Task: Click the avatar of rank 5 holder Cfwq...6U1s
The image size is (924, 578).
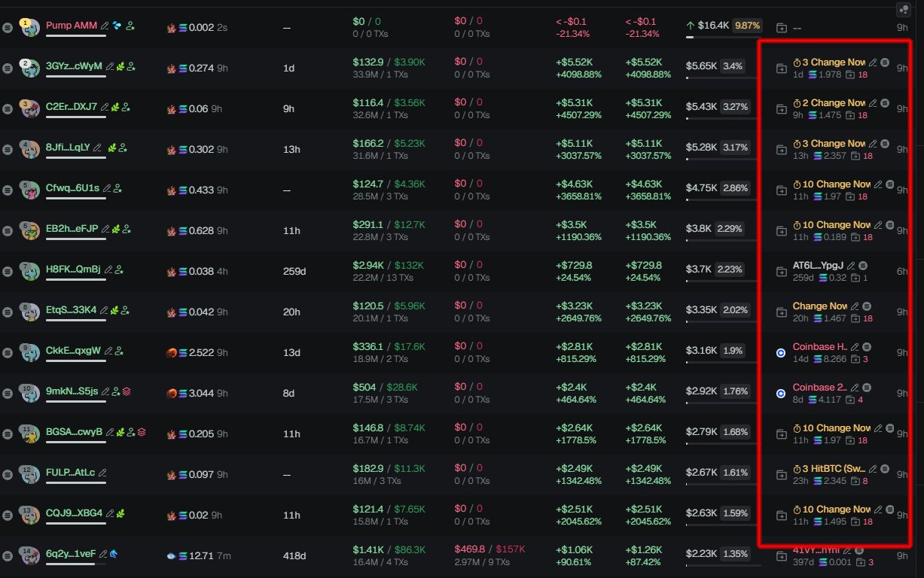Action: pyautogui.click(x=30, y=190)
